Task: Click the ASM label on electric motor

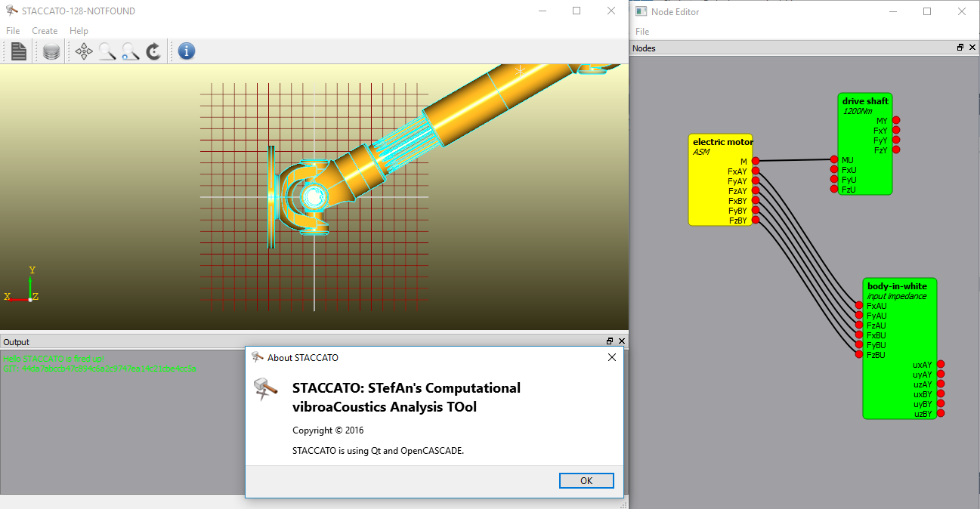Action: tap(701, 152)
